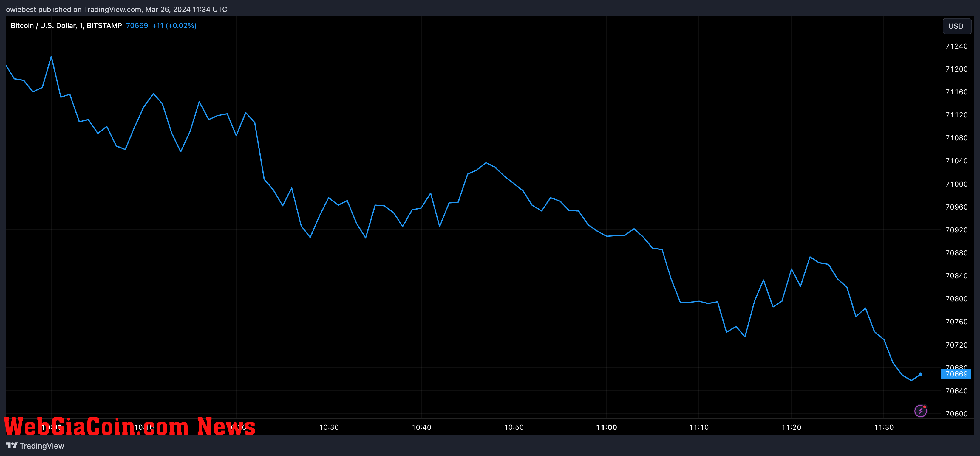Click the 70880 price axis label
980x456 pixels.
click(956, 253)
